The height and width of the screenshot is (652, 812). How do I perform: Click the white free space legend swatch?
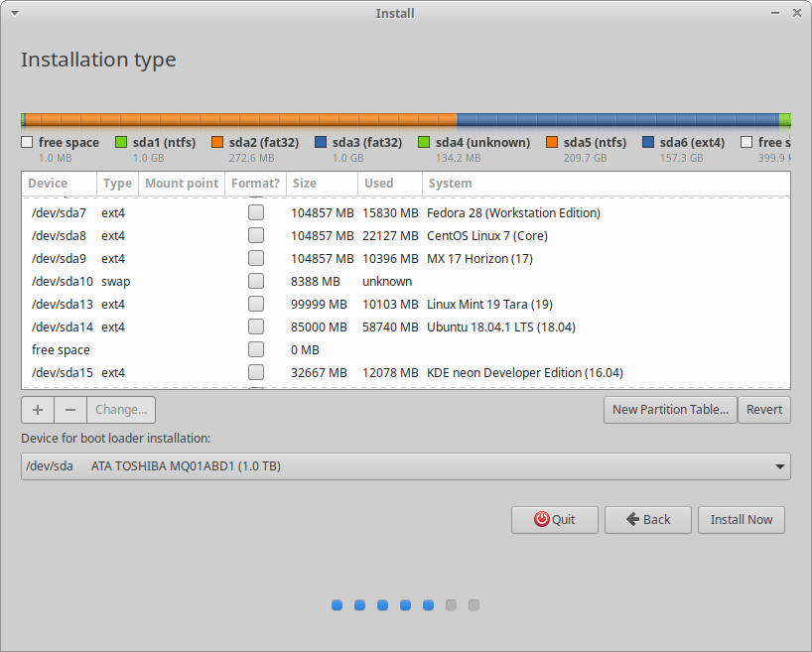[x=27, y=141]
